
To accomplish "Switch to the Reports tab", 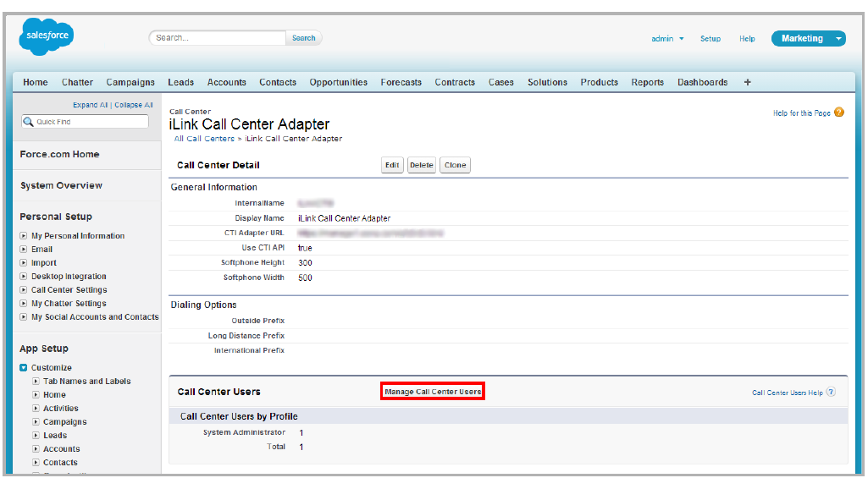I will point(648,82).
